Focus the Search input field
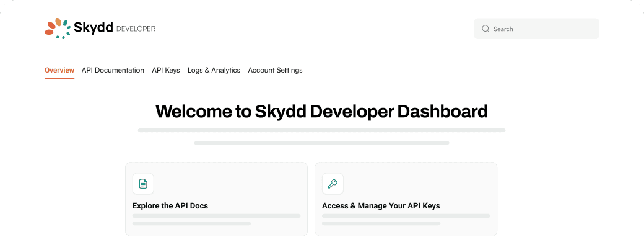 click(x=536, y=29)
